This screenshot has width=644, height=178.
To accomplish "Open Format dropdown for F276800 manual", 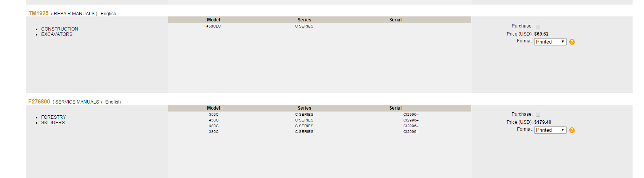I will (550, 130).
